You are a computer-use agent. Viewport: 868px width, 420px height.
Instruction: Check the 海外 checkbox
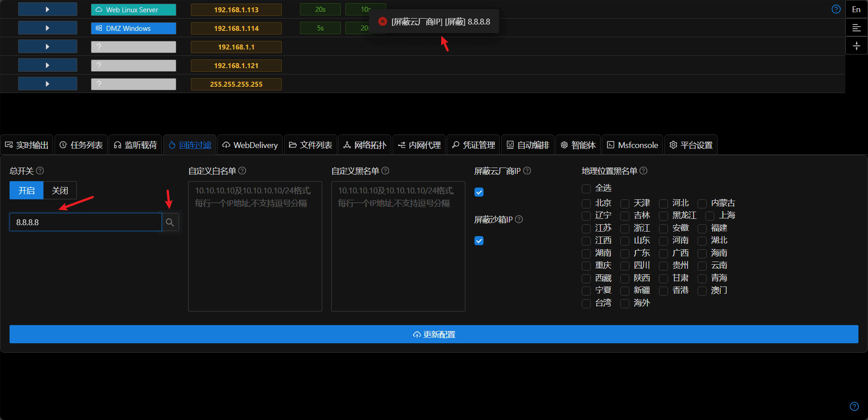click(625, 303)
